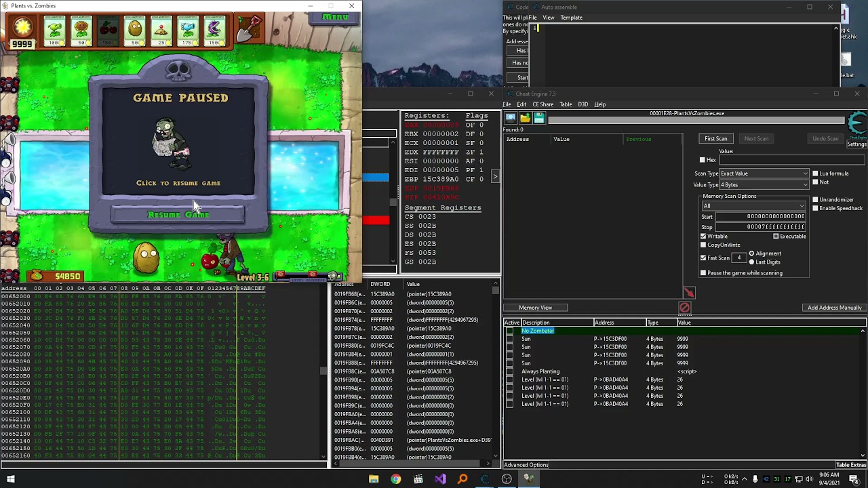Image resolution: width=868 pixels, height=488 pixels.
Task: Toggle the Always Planting script checkbox
Action: point(510,371)
